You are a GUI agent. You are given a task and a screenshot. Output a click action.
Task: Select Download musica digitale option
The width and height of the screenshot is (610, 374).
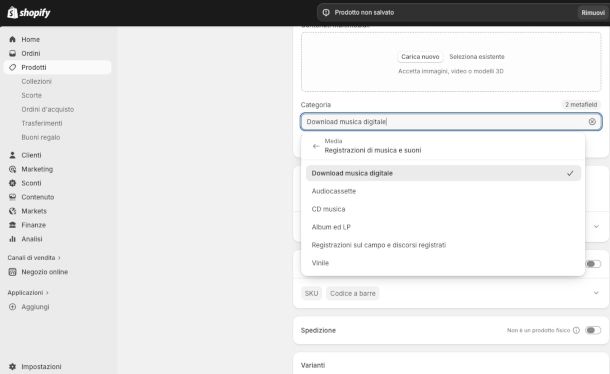pos(443,173)
